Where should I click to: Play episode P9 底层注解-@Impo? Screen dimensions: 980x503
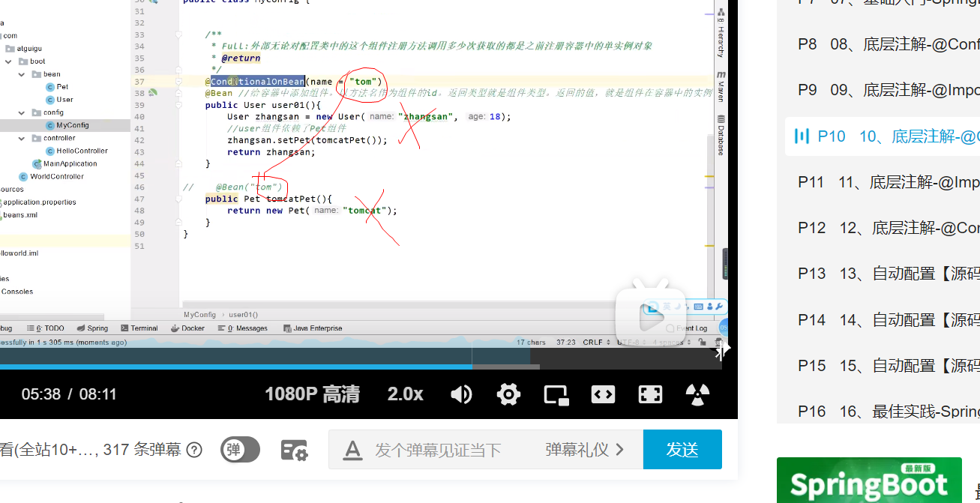pyautogui.click(x=888, y=90)
